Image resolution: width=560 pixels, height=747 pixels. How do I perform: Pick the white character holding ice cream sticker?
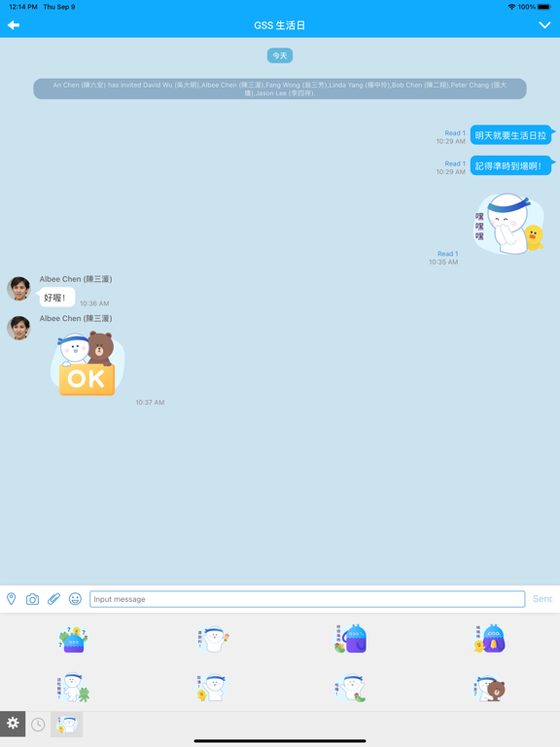[213, 639]
